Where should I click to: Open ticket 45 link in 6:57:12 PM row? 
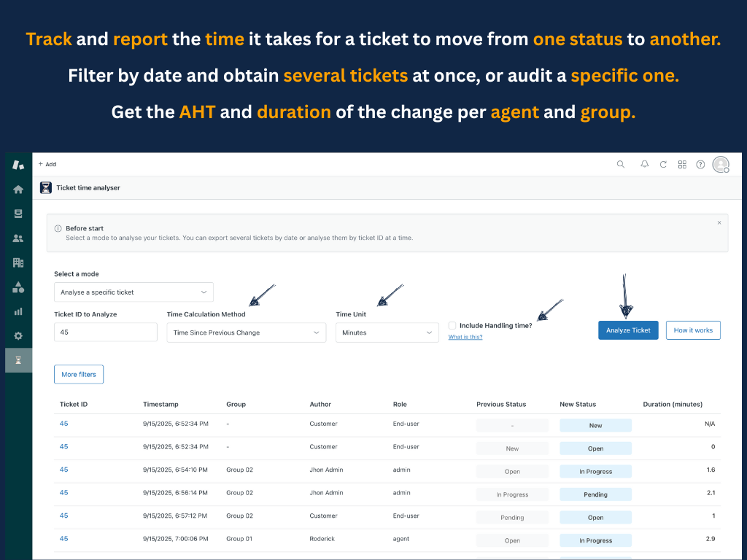point(64,516)
